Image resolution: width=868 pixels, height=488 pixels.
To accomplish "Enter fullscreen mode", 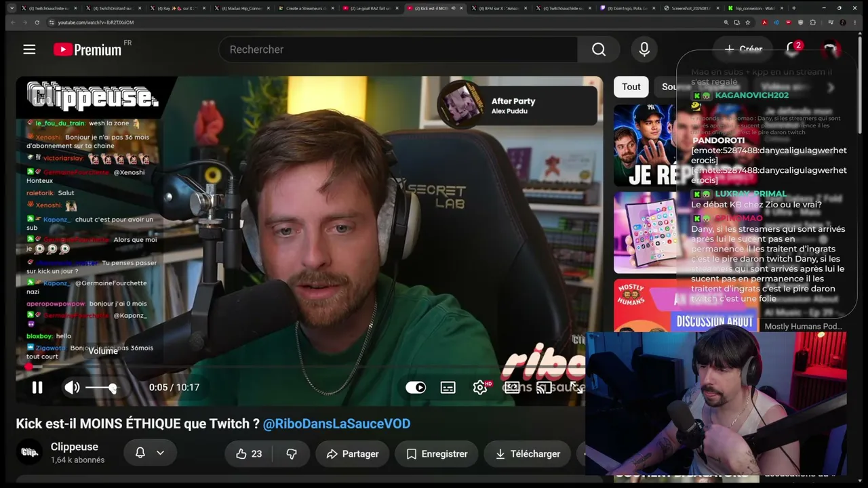I will [576, 387].
